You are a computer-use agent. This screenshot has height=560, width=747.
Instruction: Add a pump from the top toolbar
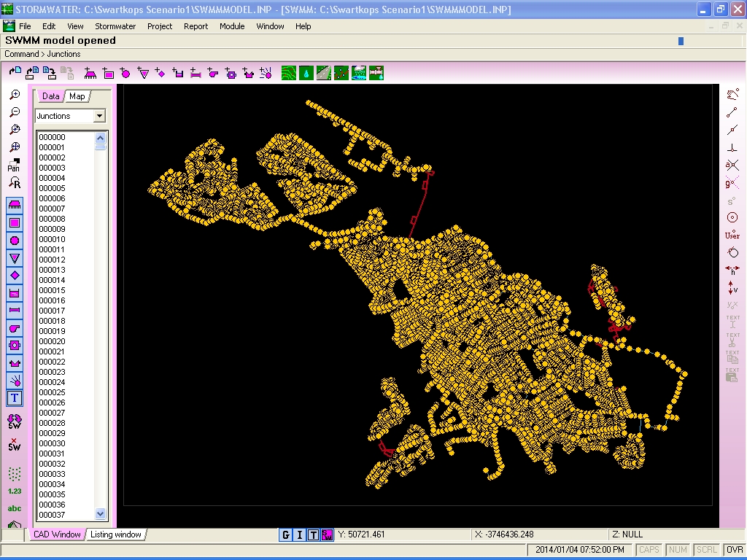[x=213, y=73]
